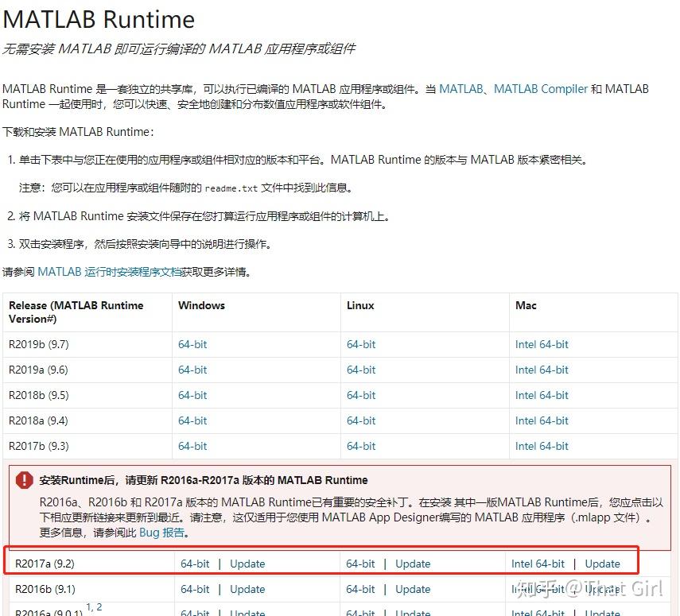Viewport: 680px width, 616px height.
Task: Click R2016b Windows Update link
Action: coord(247,590)
